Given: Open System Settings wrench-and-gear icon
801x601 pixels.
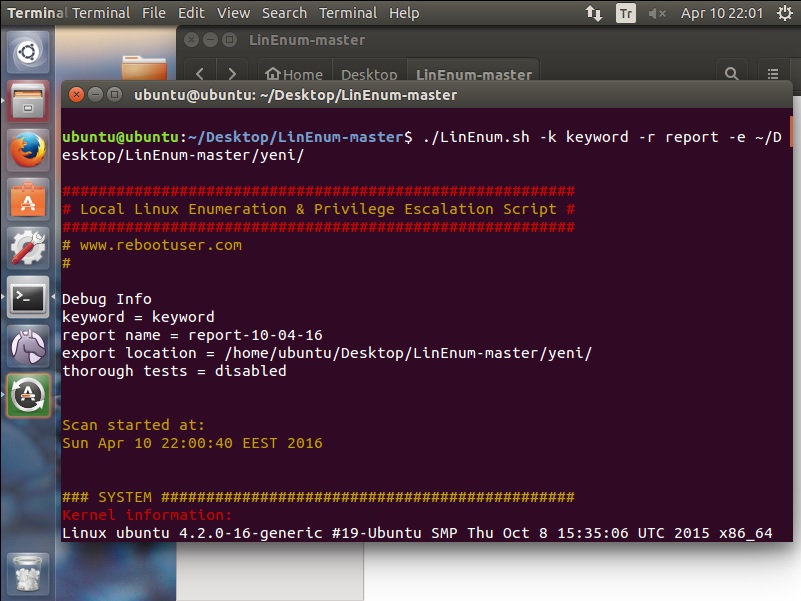Looking at the screenshot, I should 28,248.
